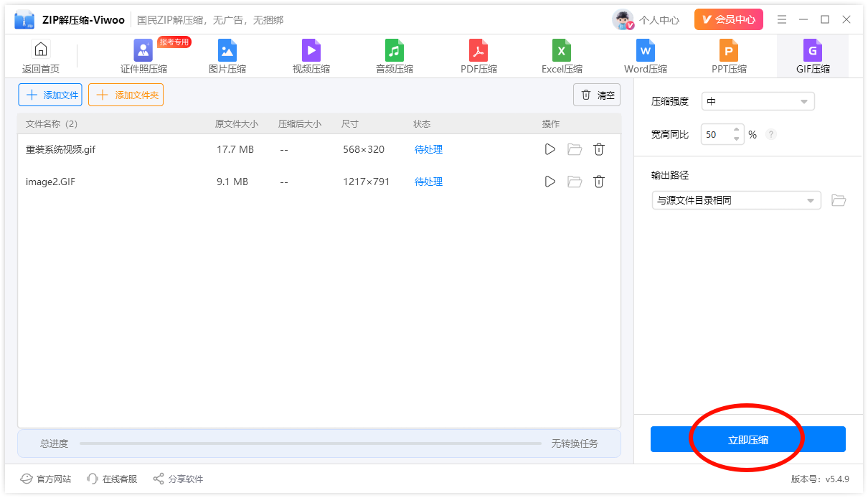Open the 在线客服 online support link
868x498 pixels.
click(112, 479)
